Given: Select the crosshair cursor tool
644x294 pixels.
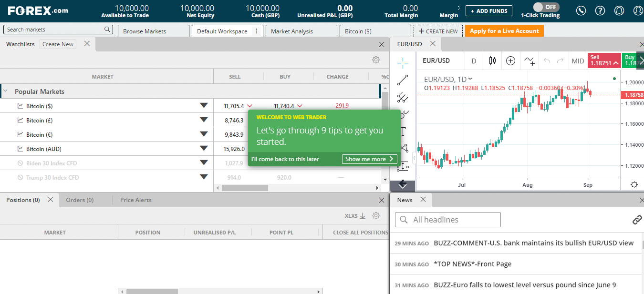Looking at the screenshot, I should coord(403,62).
